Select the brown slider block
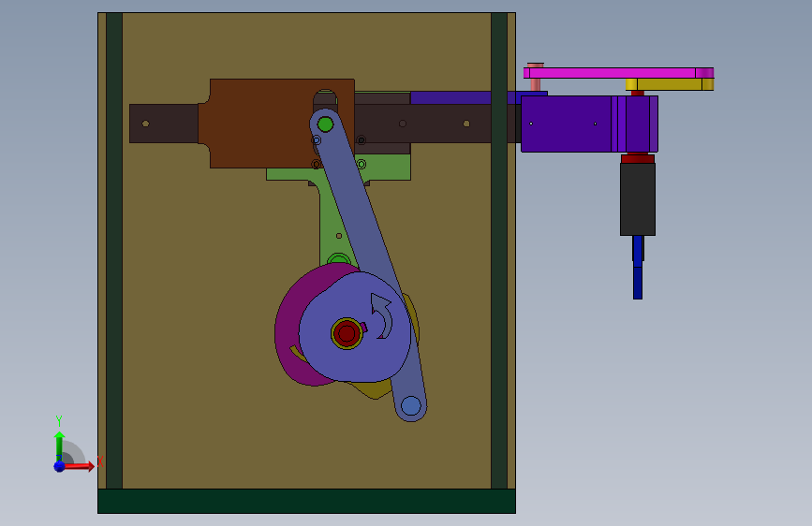Viewport: 812px width, 526px height. [x=258, y=124]
